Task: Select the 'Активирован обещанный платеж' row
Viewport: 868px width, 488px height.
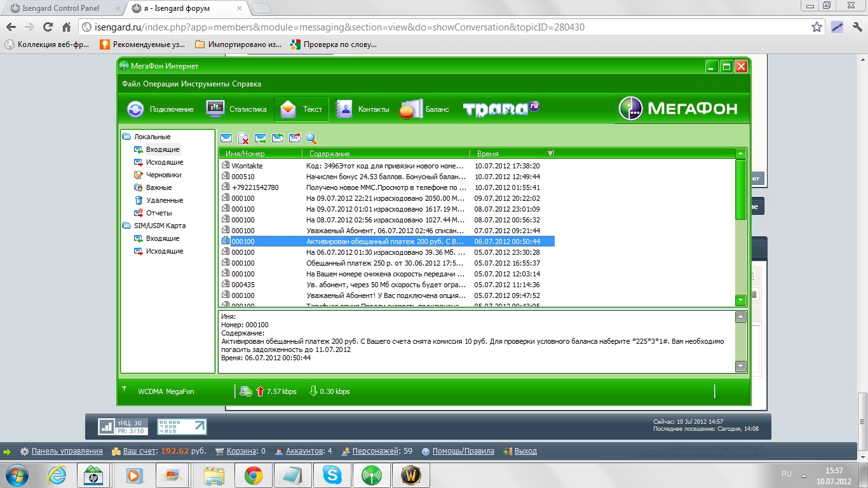Action: [x=388, y=241]
